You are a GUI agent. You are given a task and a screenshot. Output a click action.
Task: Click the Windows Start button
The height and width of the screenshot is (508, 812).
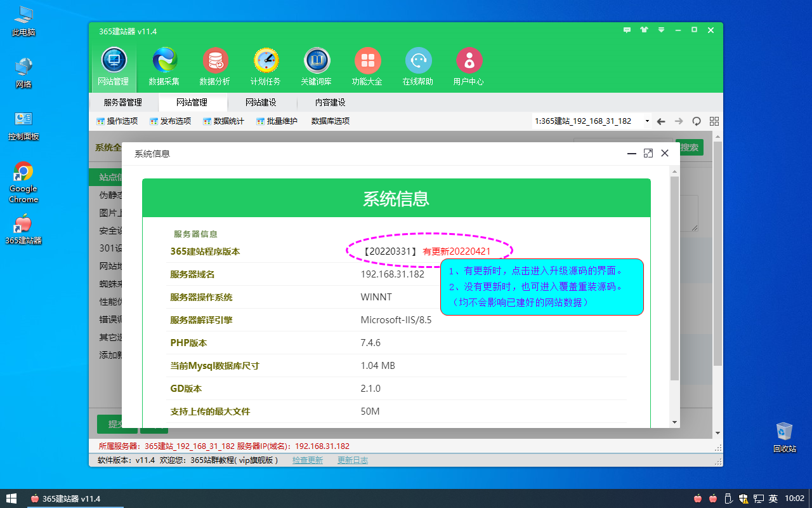[x=11, y=498]
